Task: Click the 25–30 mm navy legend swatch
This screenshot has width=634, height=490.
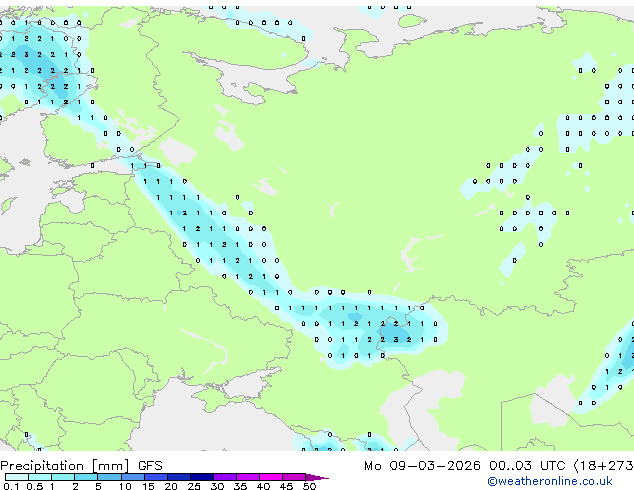Action: pos(201,477)
